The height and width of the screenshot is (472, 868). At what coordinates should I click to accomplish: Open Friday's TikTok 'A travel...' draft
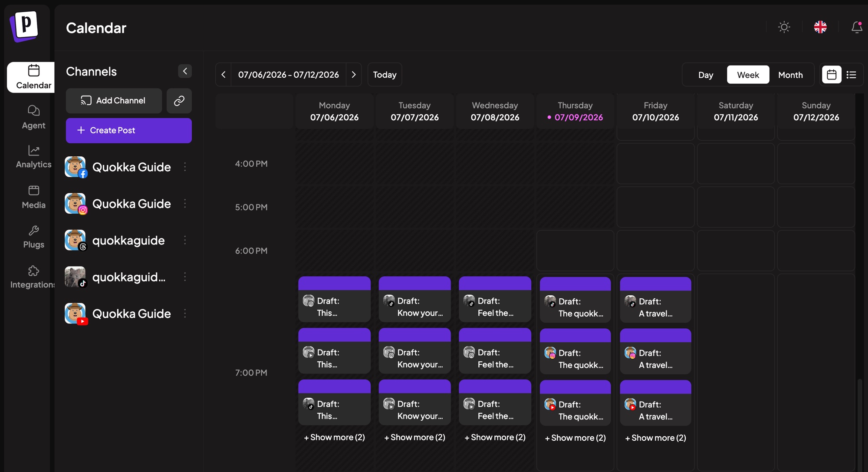pos(655,300)
